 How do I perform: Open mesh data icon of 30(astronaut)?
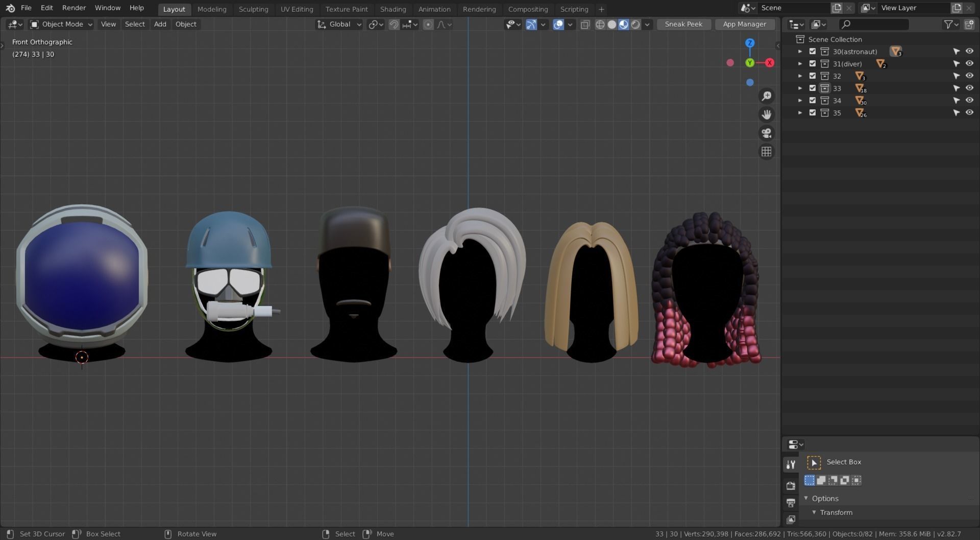tap(896, 52)
